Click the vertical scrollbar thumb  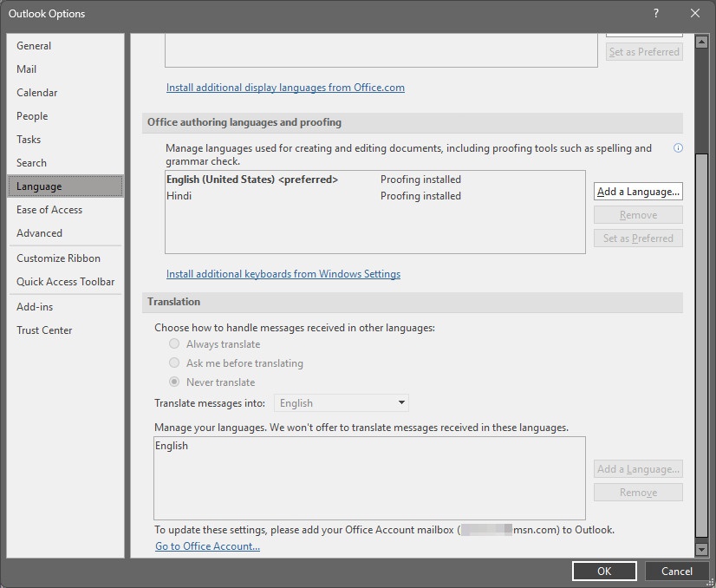701,345
